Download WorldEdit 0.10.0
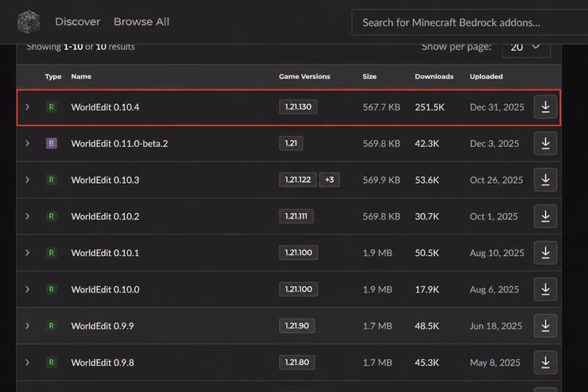This screenshot has width=588, height=392. pos(545,289)
